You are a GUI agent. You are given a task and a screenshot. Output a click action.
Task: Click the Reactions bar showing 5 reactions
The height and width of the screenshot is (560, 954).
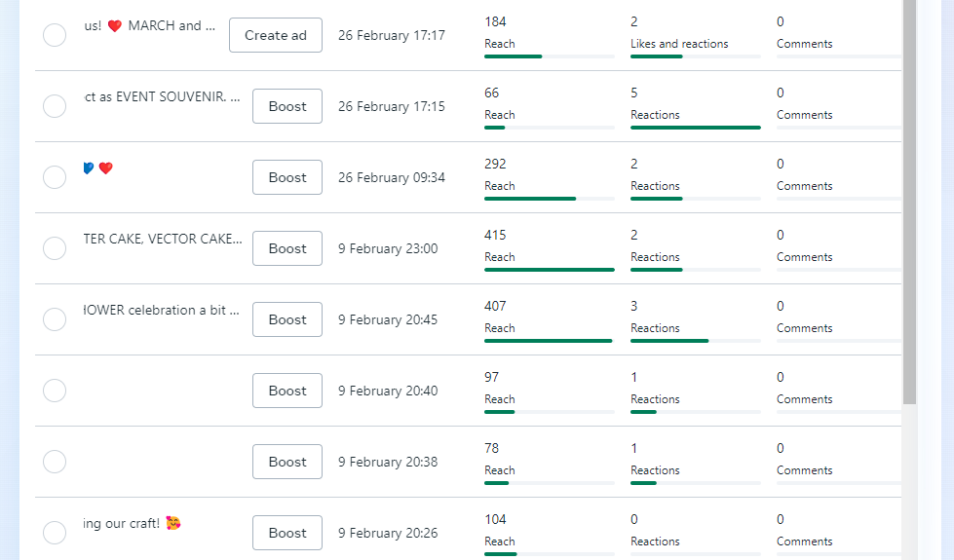pos(696,128)
